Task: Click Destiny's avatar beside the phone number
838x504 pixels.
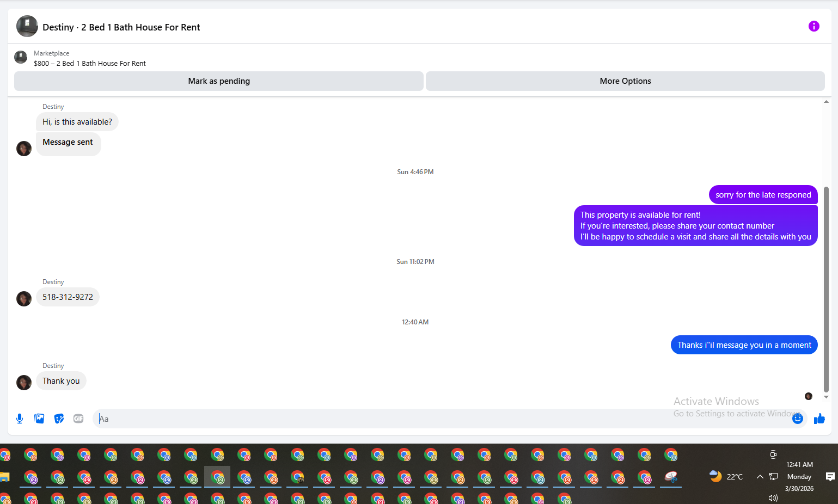Action: click(24, 299)
